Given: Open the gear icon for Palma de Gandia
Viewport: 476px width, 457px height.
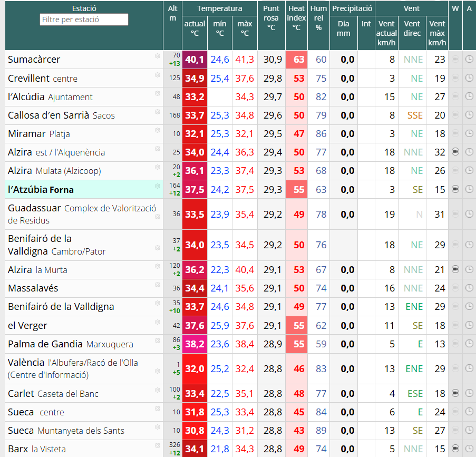Looking at the screenshot, I should click(158, 341).
